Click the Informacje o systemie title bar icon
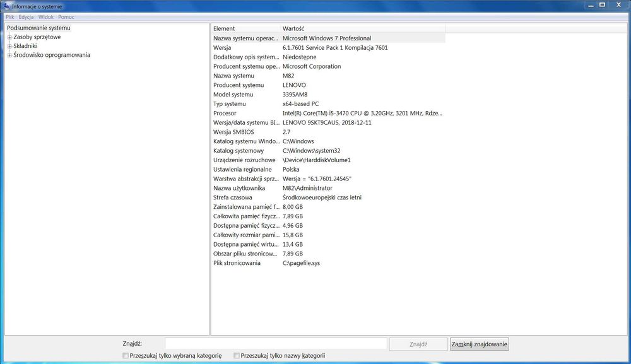 coord(6,6)
